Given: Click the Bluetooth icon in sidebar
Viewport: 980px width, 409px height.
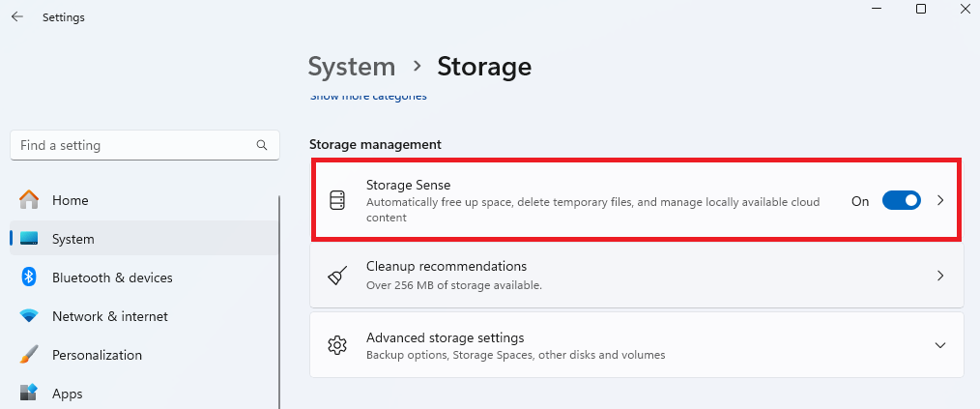Looking at the screenshot, I should [x=29, y=278].
